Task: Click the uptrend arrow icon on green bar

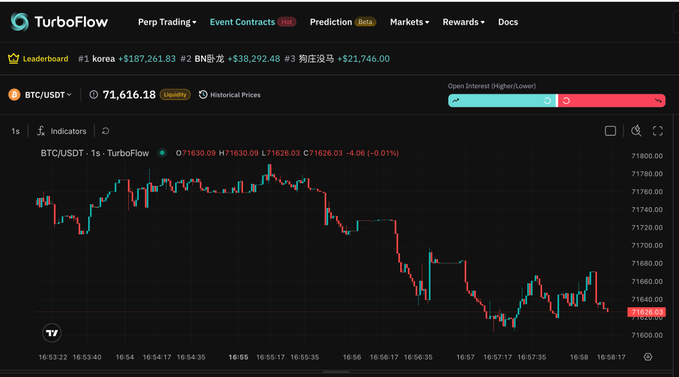Action: click(x=456, y=101)
